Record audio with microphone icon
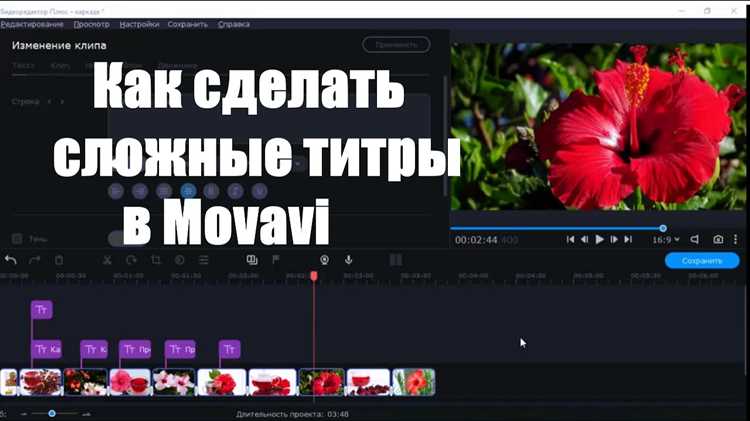This screenshot has height=421, width=750. click(x=349, y=260)
